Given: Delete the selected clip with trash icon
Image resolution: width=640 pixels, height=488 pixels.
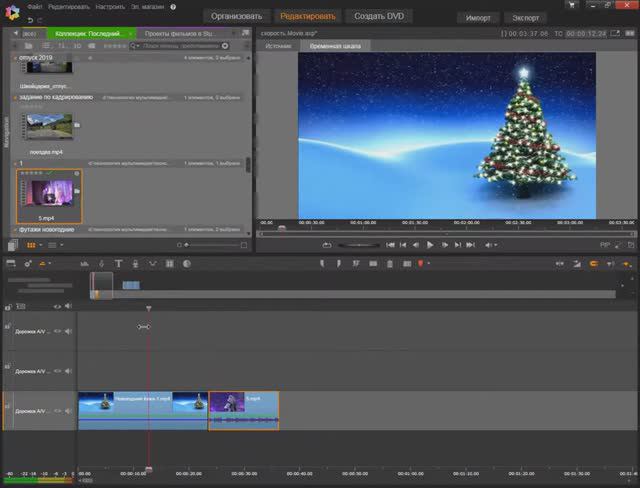Looking at the screenshot, I should 390,264.
